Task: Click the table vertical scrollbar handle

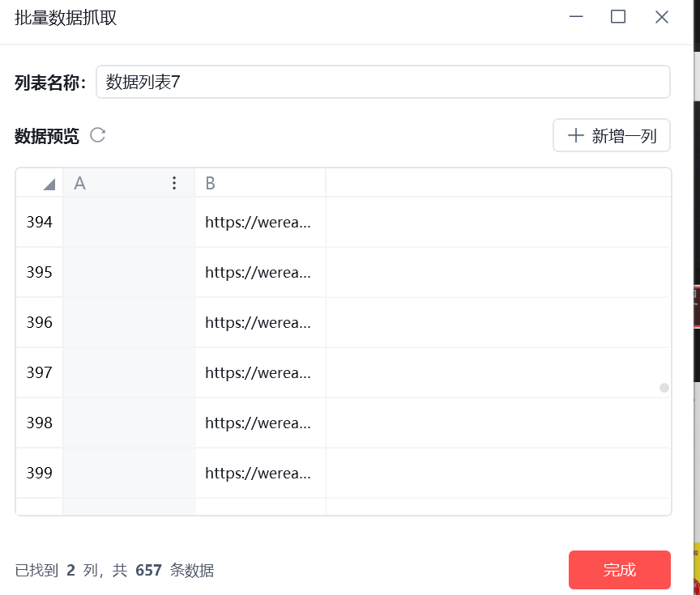Action: [x=664, y=388]
